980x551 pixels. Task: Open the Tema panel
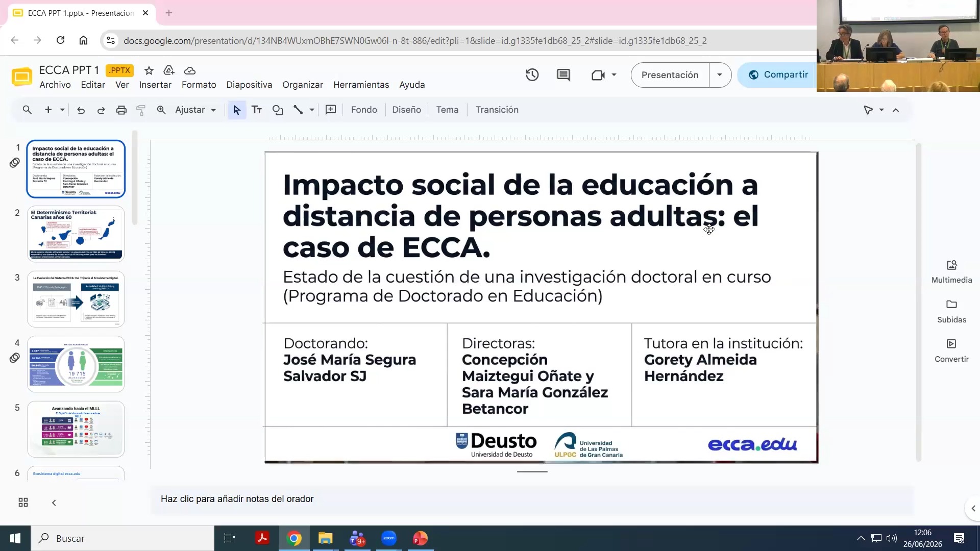click(x=447, y=110)
